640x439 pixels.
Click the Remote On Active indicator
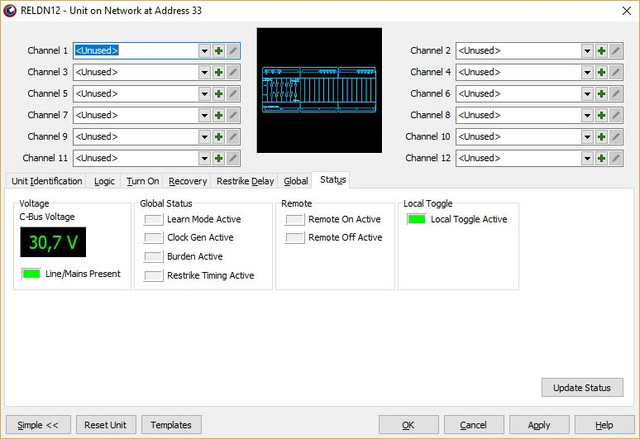295,220
